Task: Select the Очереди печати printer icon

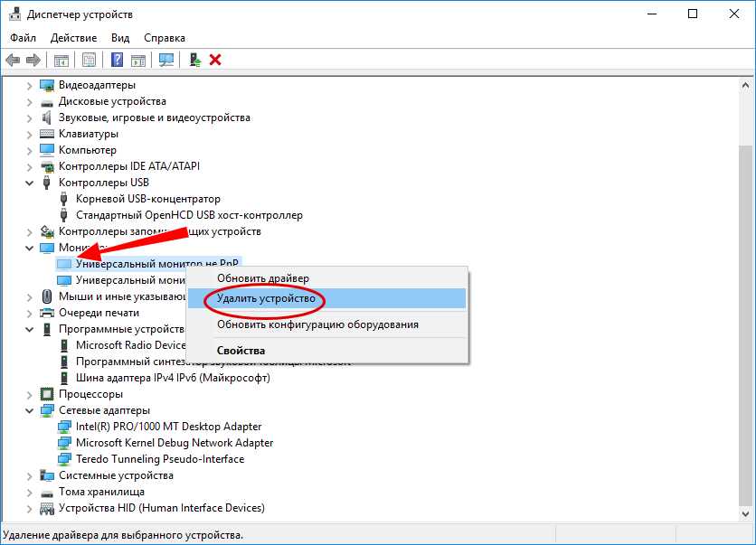Action: [x=47, y=313]
